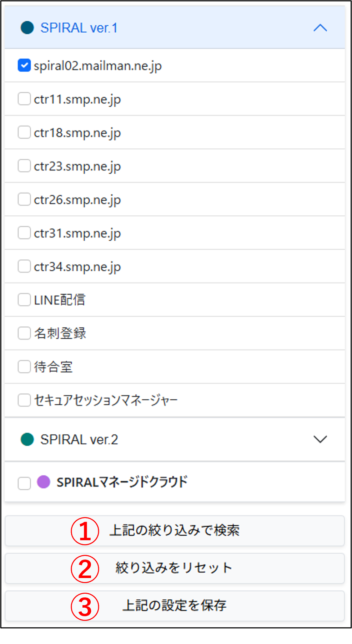Check the セキュアセッションマネージャー checkbox

[x=24, y=400]
